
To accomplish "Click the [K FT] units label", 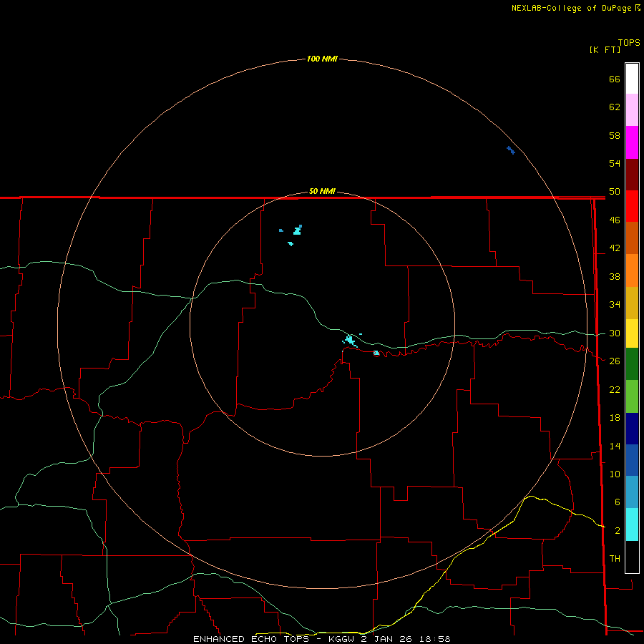I will click(605, 49).
